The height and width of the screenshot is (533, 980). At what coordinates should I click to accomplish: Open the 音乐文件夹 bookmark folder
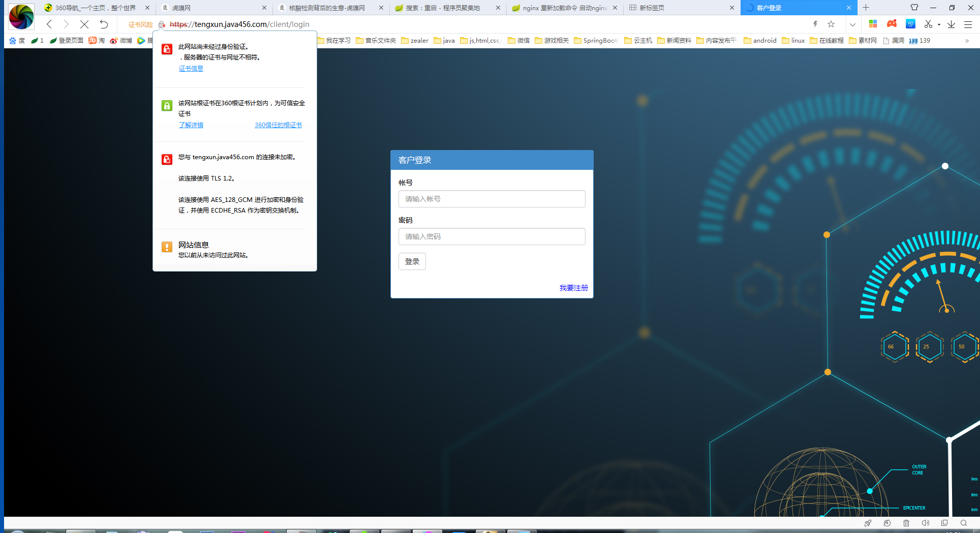tap(376, 41)
